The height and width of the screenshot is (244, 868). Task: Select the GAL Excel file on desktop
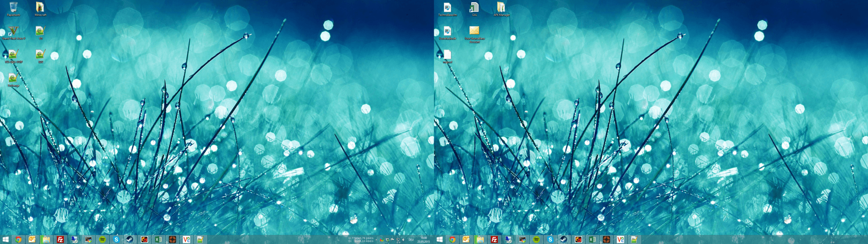[x=474, y=8]
